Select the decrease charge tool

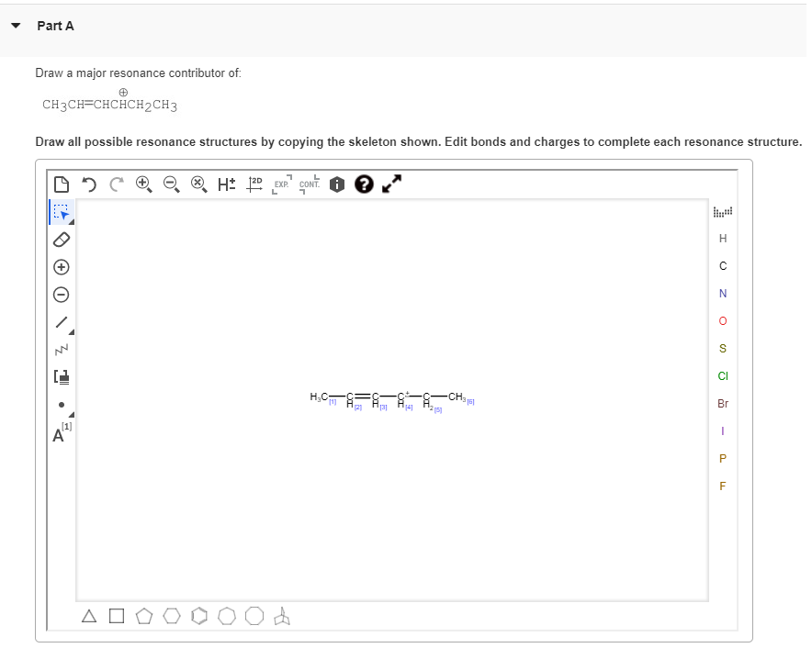[x=61, y=294]
